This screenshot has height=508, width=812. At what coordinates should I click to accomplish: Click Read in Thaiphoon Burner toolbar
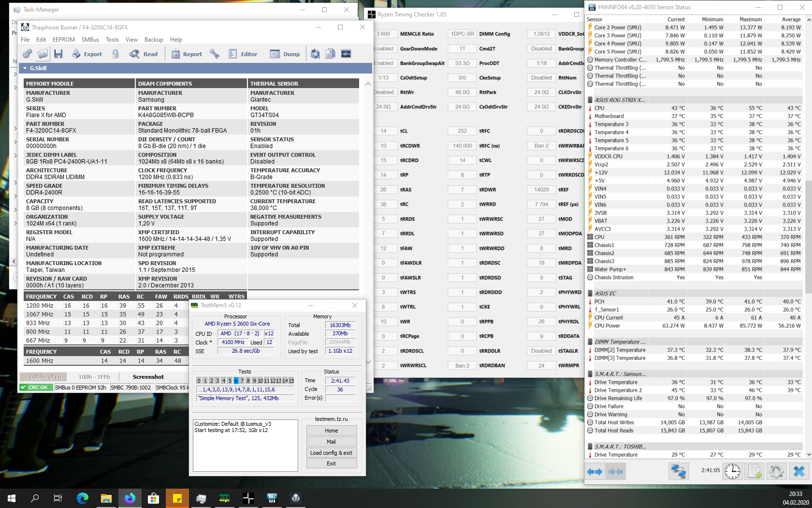click(x=144, y=54)
